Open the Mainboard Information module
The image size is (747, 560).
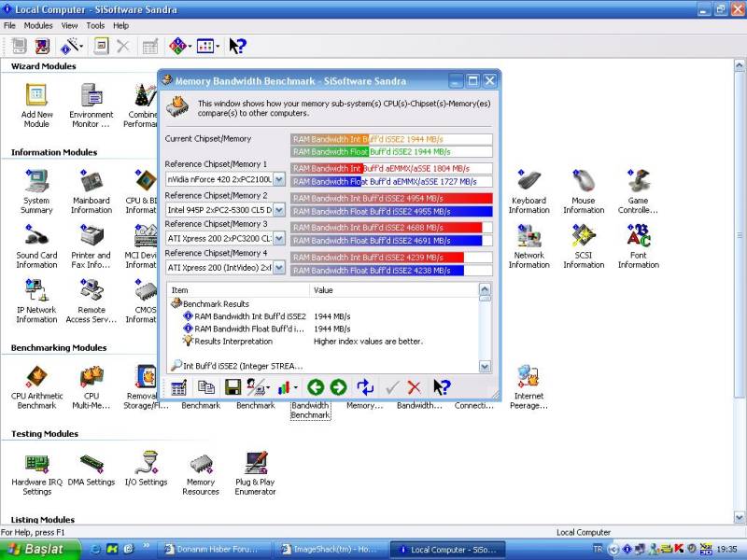tap(92, 191)
